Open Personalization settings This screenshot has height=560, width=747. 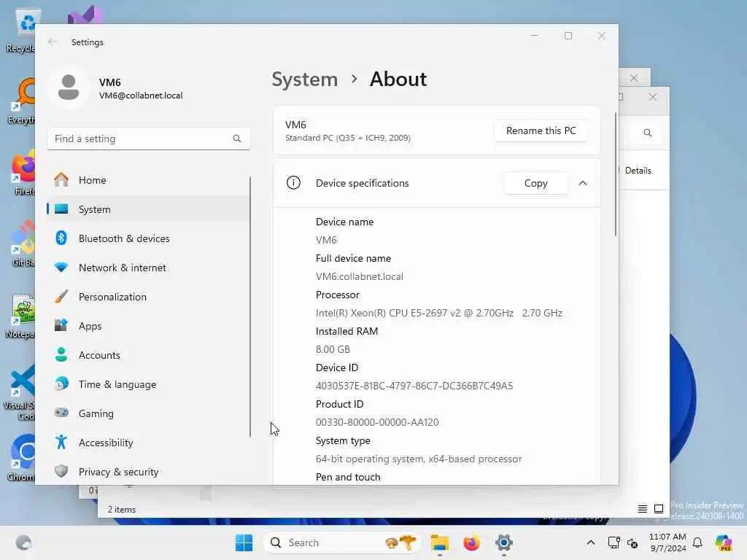coord(147,297)
